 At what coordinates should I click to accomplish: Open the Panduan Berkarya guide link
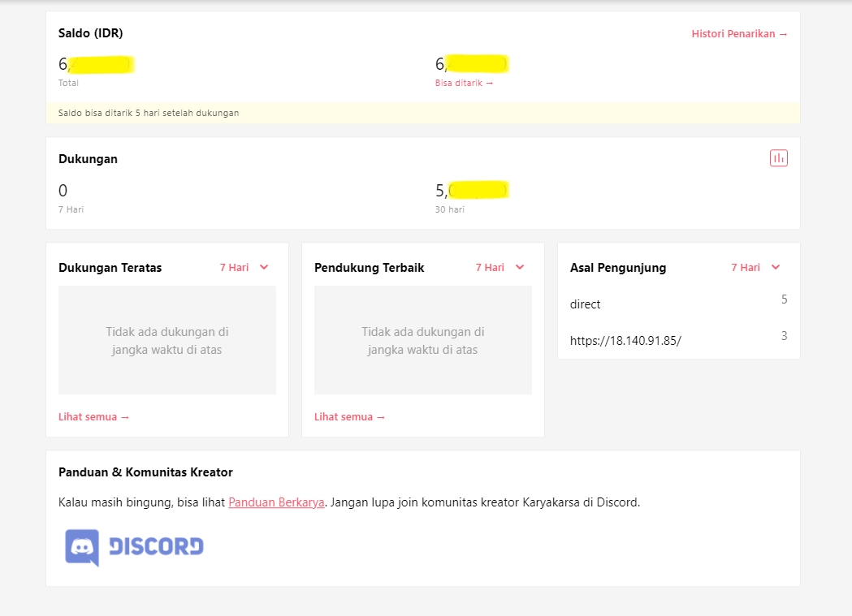click(x=276, y=502)
